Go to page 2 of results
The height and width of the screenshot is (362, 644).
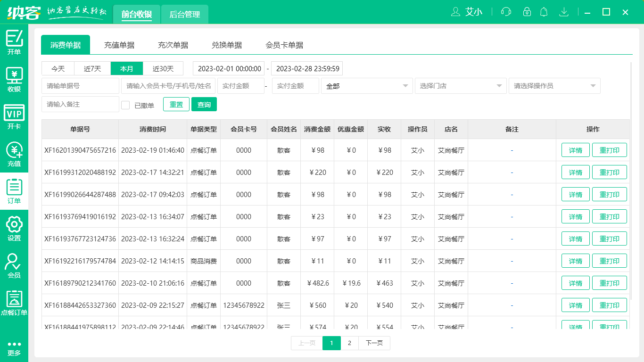pyautogui.click(x=349, y=343)
